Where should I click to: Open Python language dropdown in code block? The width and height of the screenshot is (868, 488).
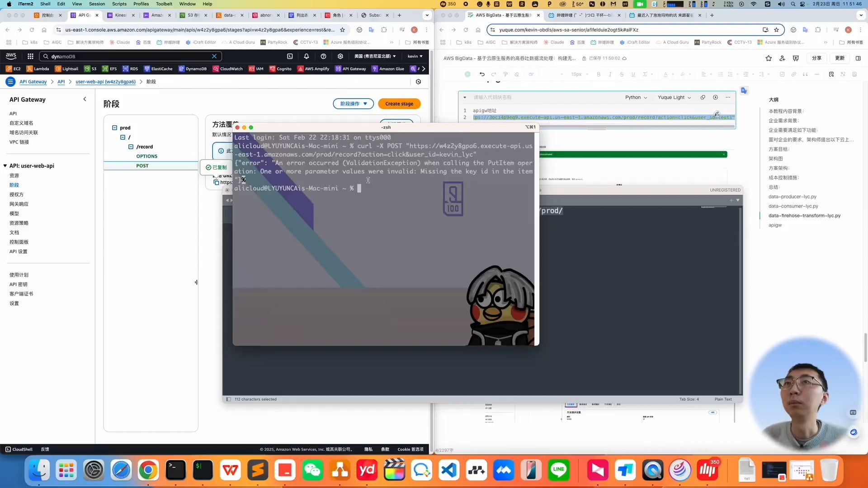[x=636, y=98]
